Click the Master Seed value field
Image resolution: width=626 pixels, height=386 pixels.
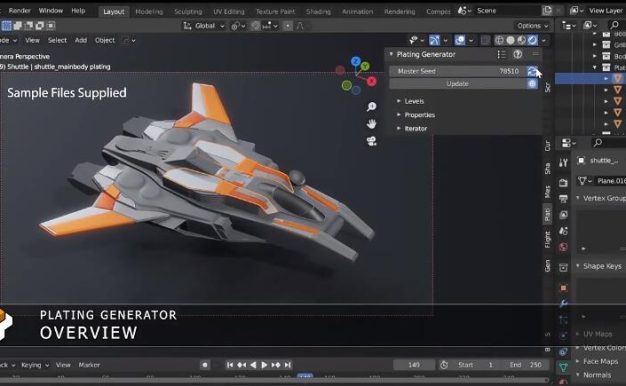458,71
